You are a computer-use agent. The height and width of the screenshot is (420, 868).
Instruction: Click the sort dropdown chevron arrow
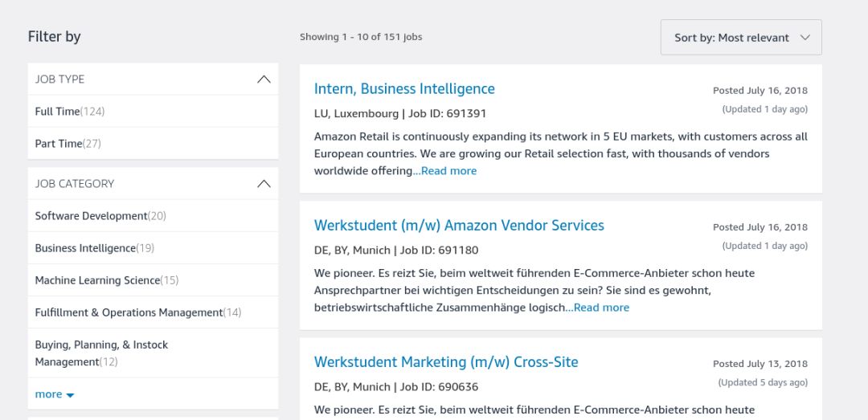pyautogui.click(x=805, y=38)
